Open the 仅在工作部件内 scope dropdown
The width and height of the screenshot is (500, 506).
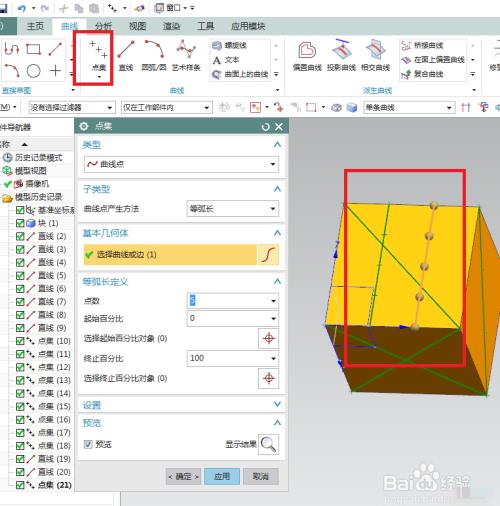tap(167, 108)
